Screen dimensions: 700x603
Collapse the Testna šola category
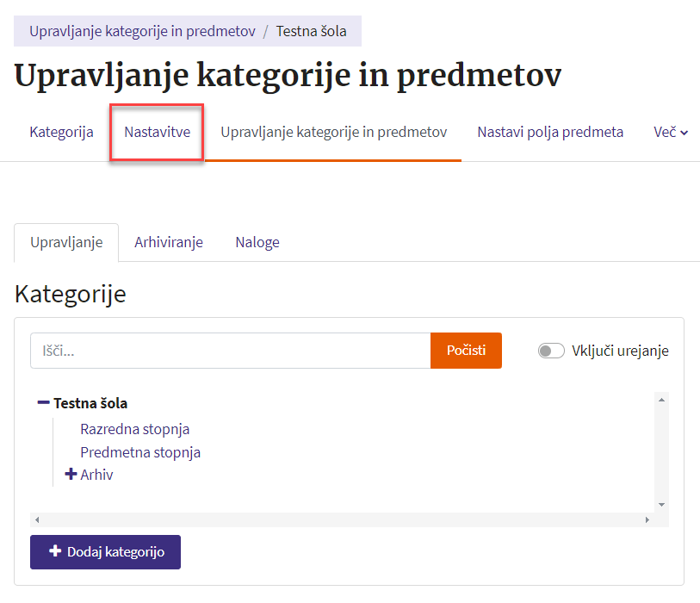click(x=43, y=402)
